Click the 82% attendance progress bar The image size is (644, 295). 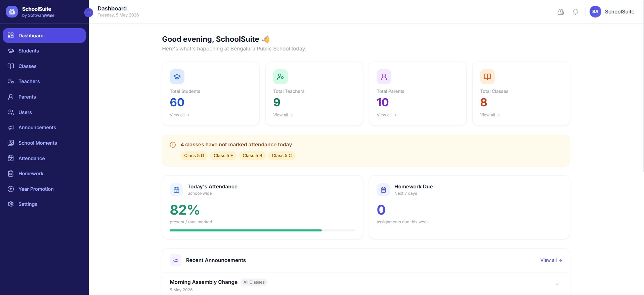262,230
